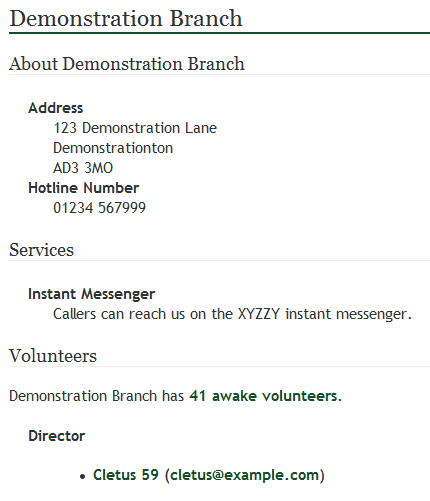Select the Instant Messenger service label

coord(92,294)
